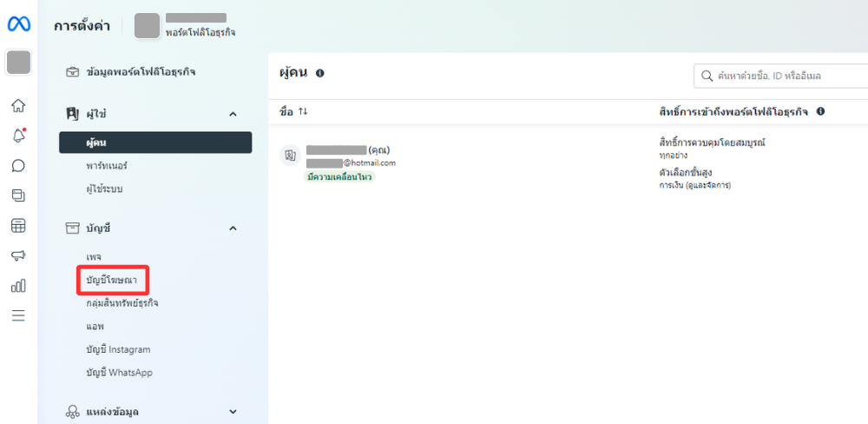Click info icon beside สิทธิ์การเข้าถึงพอร์ตโฟลิโอธุรกิจ

[x=820, y=111]
